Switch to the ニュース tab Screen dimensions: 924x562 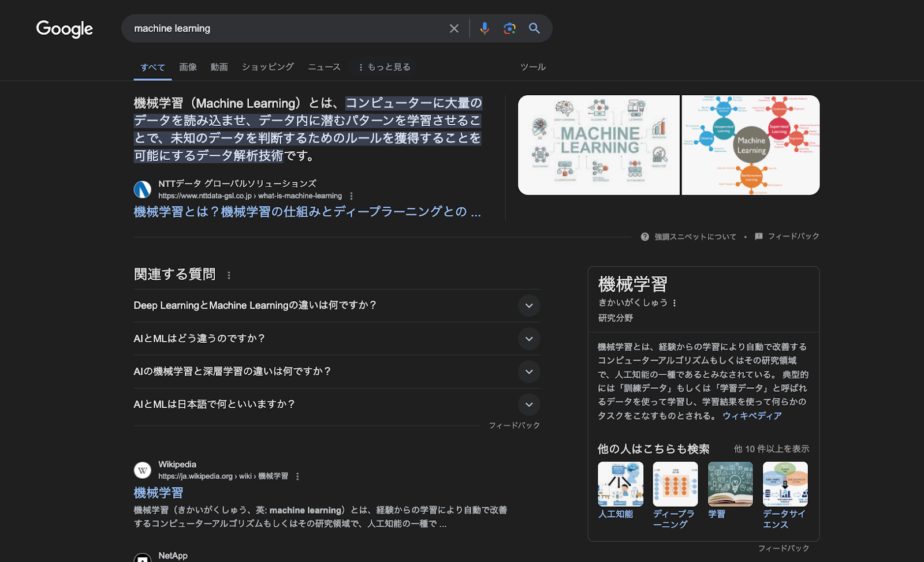324,67
